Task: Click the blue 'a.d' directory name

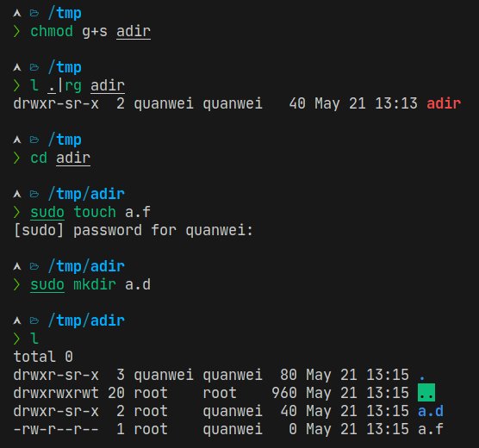Action: [431, 411]
